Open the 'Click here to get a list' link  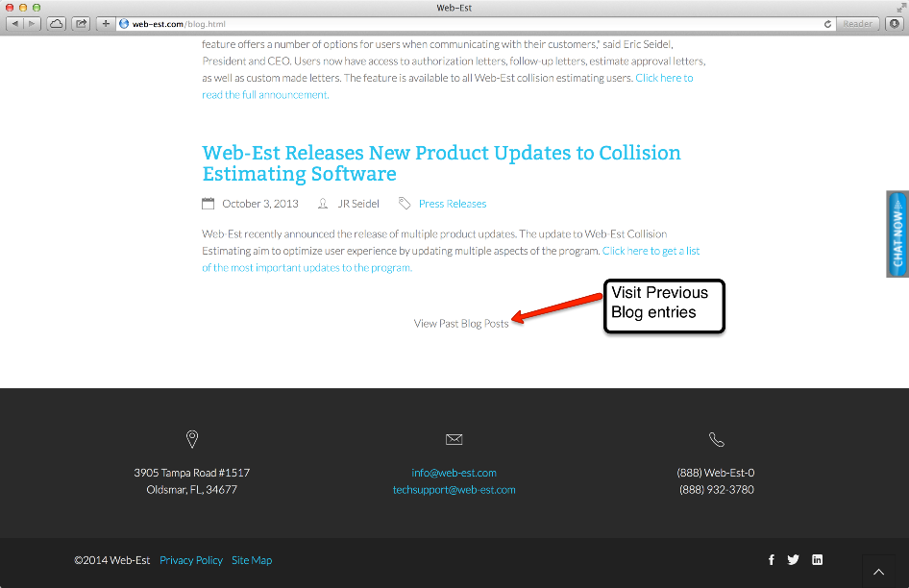coord(651,251)
